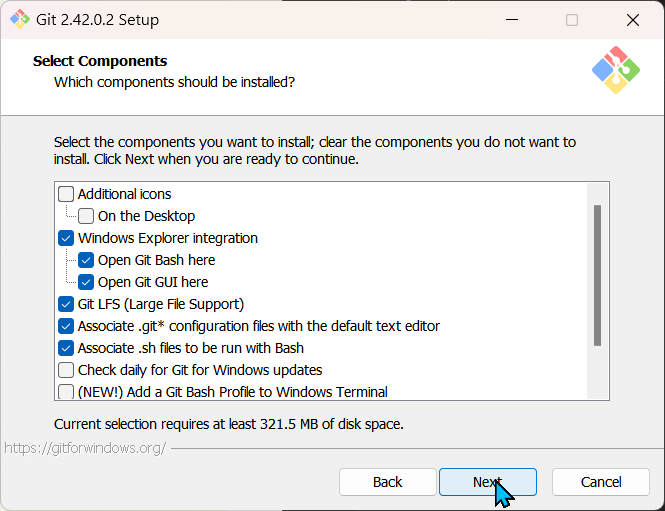Uncheck Associate .sh files with Bash
This screenshot has width=665, height=511.
point(66,348)
